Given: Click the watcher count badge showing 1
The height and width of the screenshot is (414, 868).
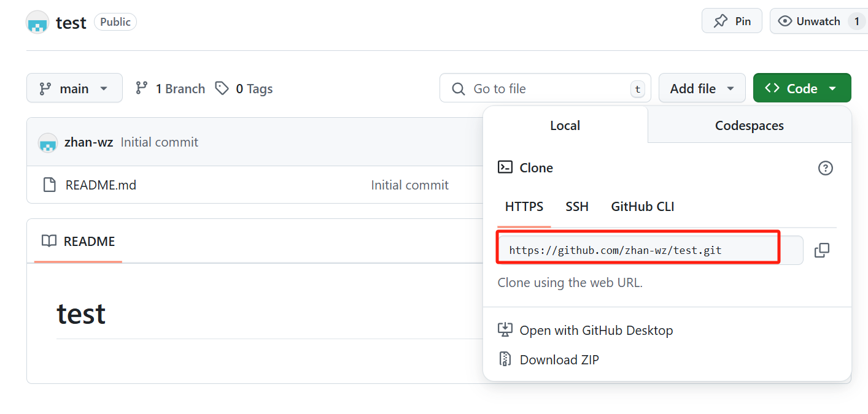Looking at the screenshot, I should tap(856, 21).
